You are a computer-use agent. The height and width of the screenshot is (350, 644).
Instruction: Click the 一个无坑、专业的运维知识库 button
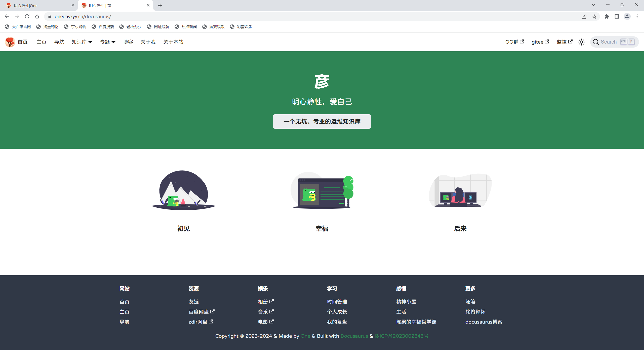pyautogui.click(x=322, y=122)
